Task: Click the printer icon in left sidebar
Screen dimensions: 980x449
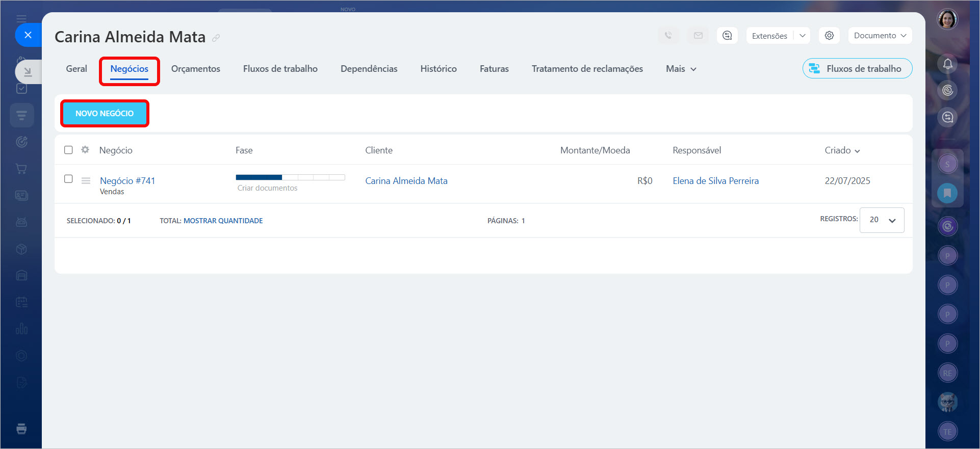Action: 21,429
